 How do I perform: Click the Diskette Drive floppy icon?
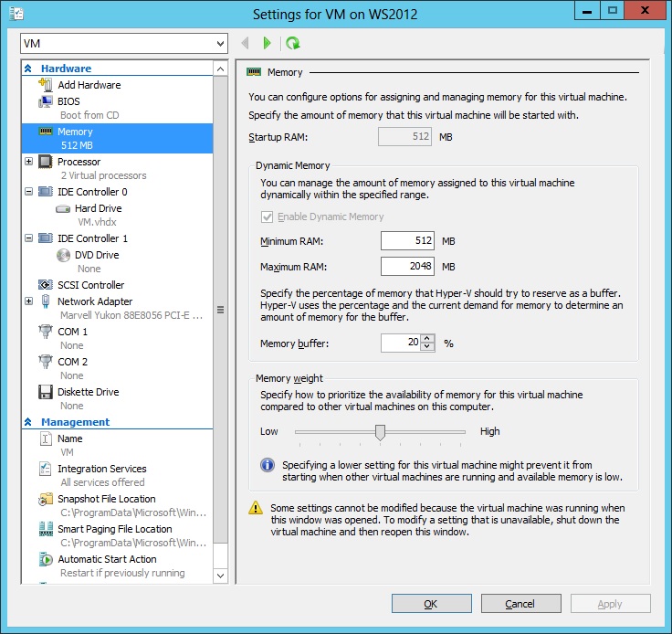coord(46,392)
